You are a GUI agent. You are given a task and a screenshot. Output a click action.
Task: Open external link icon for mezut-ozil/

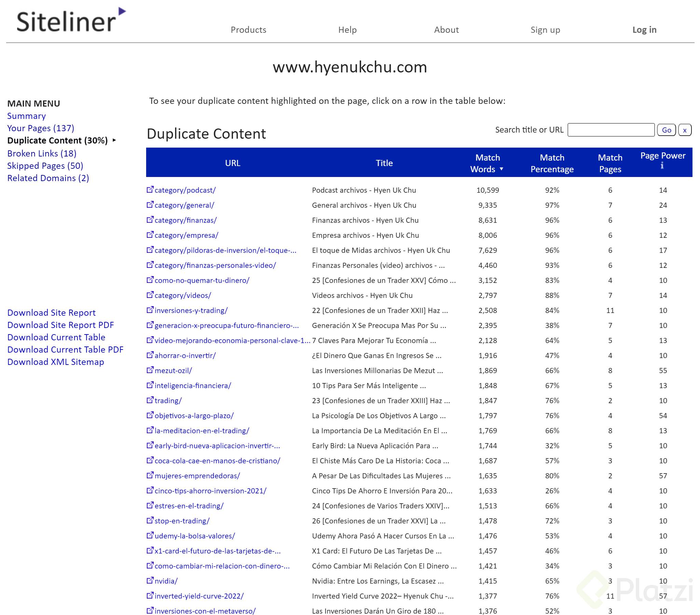150,370
